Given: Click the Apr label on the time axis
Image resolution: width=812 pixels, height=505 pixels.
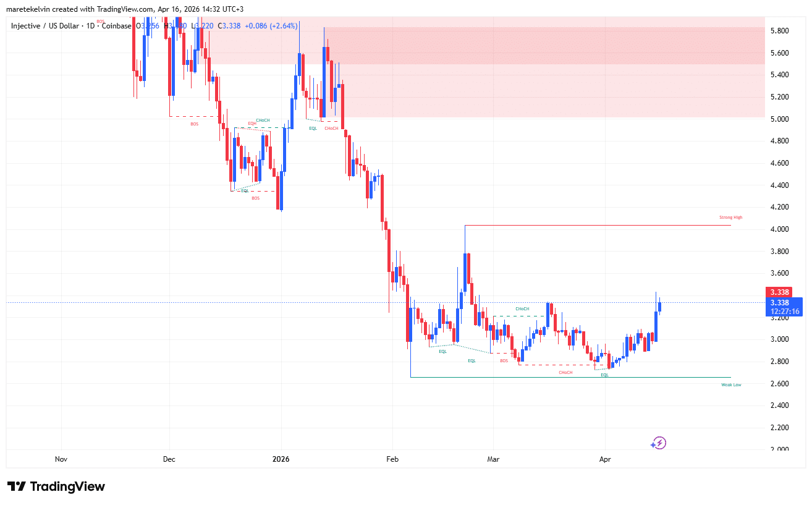Looking at the screenshot, I should 604,459.
